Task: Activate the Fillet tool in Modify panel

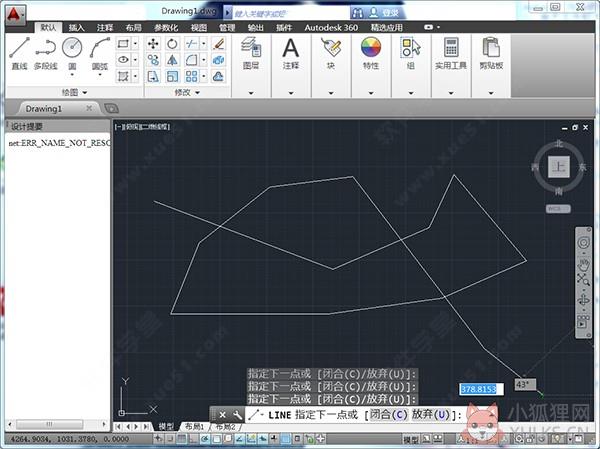Action: 191,60
